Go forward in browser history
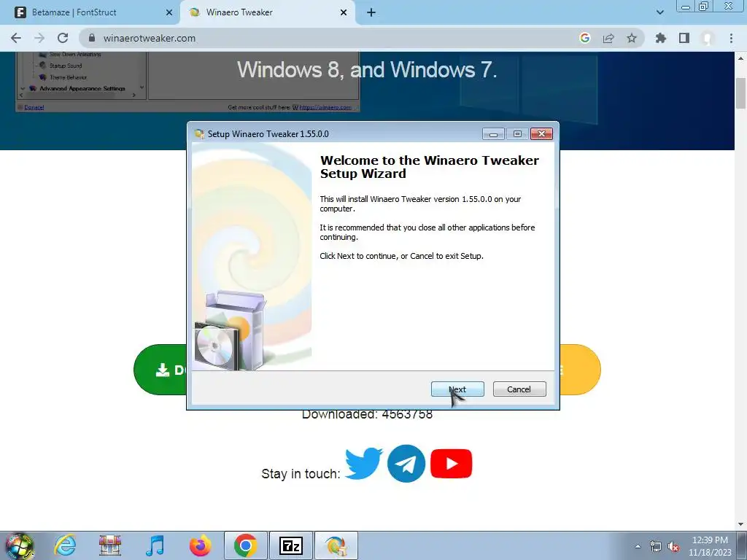The width and height of the screenshot is (747, 560). coord(39,38)
